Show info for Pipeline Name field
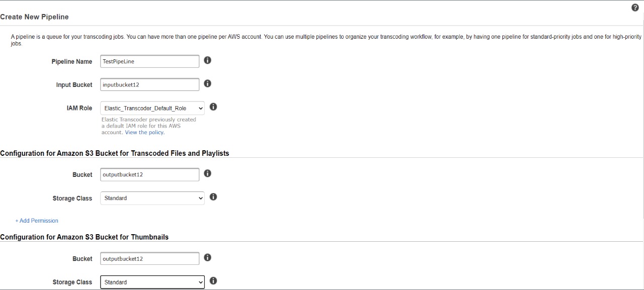Viewport: 644px width, 290px height. click(x=207, y=60)
